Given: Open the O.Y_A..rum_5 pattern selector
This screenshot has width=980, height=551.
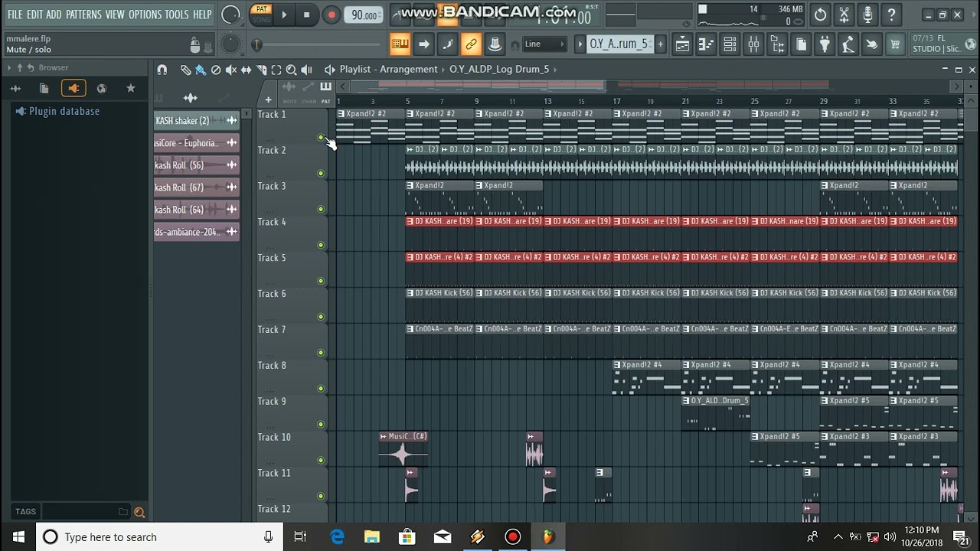Looking at the screenshot, I should 619,44.
